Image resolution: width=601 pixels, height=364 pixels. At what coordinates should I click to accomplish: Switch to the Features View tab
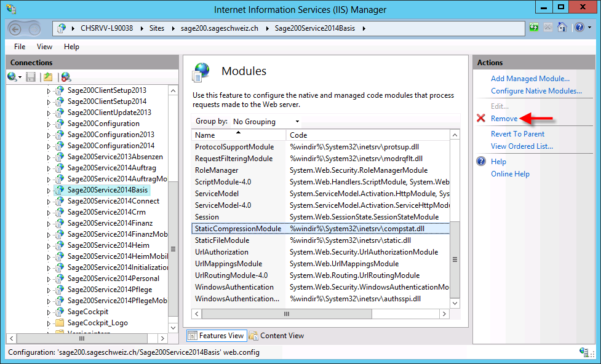coord(216,336)
